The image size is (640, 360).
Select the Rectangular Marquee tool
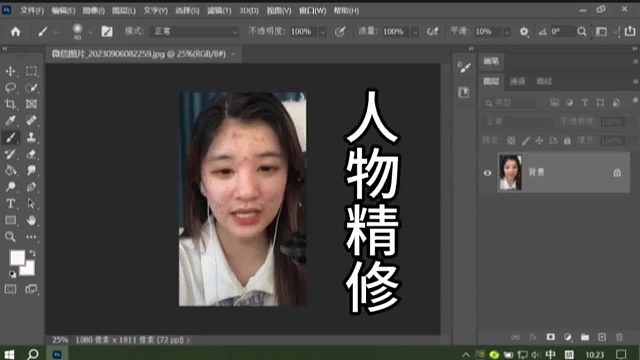coord(31,71)
